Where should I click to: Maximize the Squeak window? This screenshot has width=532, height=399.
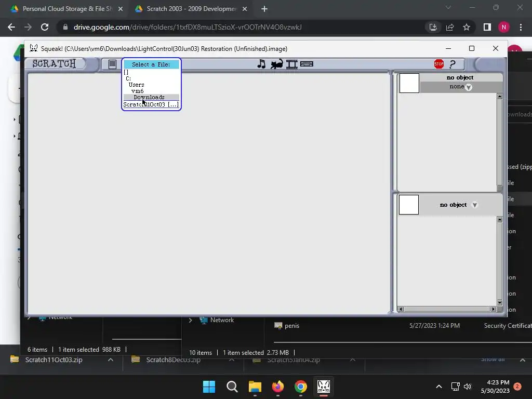click(x=472, y=48)
